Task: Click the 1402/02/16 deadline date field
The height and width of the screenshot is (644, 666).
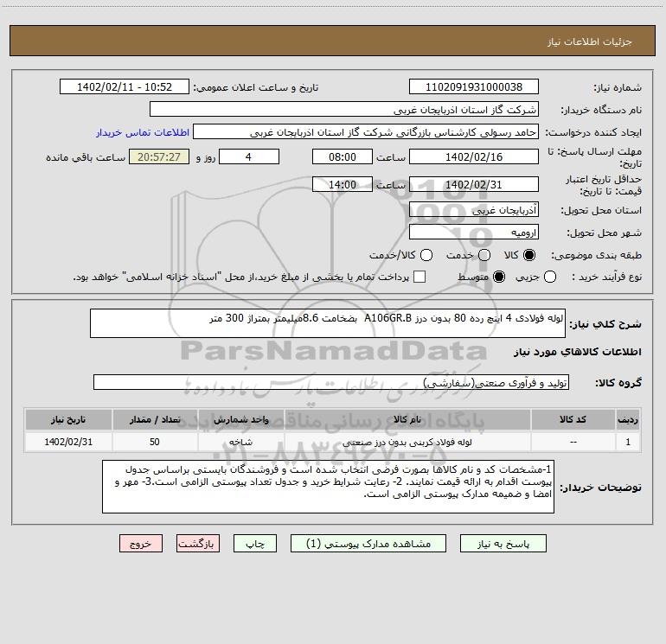Action: [x=474, y=156]
